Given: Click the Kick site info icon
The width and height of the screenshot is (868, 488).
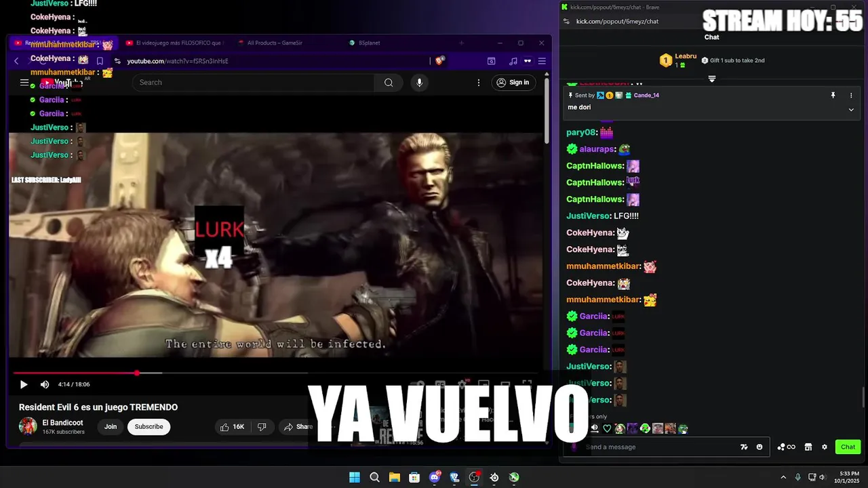Looking at the screenshot, I should tap(567, 21).
